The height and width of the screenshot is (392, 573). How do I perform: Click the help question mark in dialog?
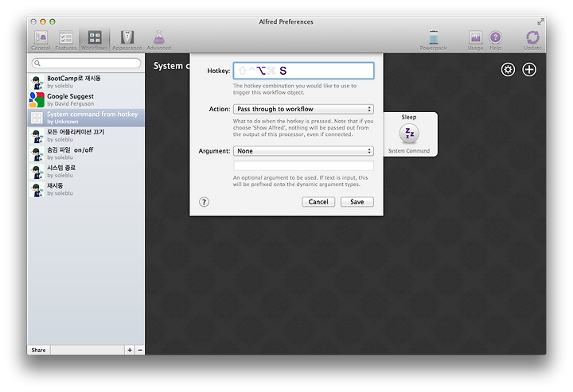(x=204, y=202)
